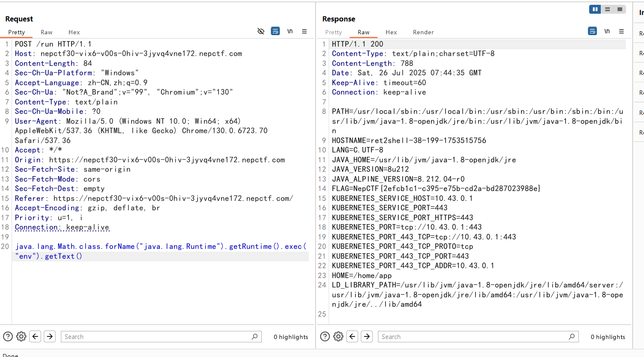Click 0 highlights label under Response

pyautogui.click(x=608, y=337)
